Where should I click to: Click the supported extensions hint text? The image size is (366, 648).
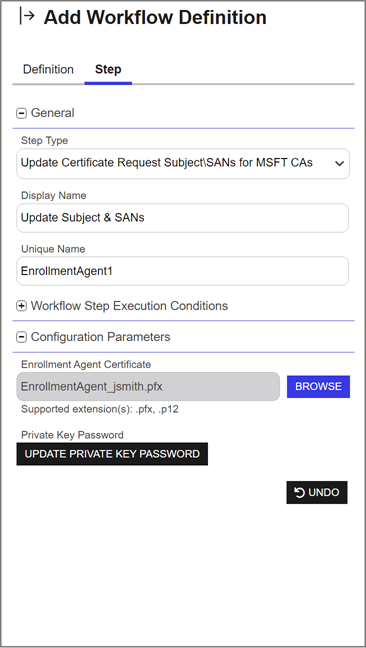coord(100,410)
